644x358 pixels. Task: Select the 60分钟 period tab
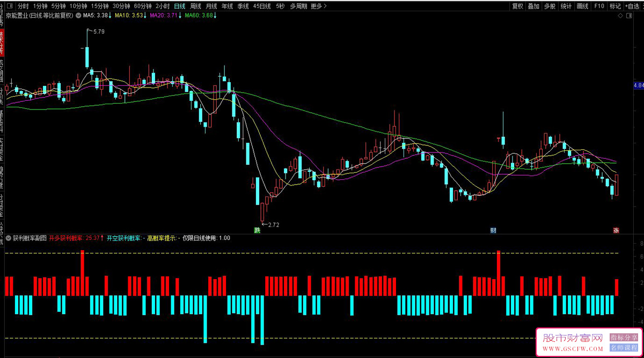pos(143,6)
